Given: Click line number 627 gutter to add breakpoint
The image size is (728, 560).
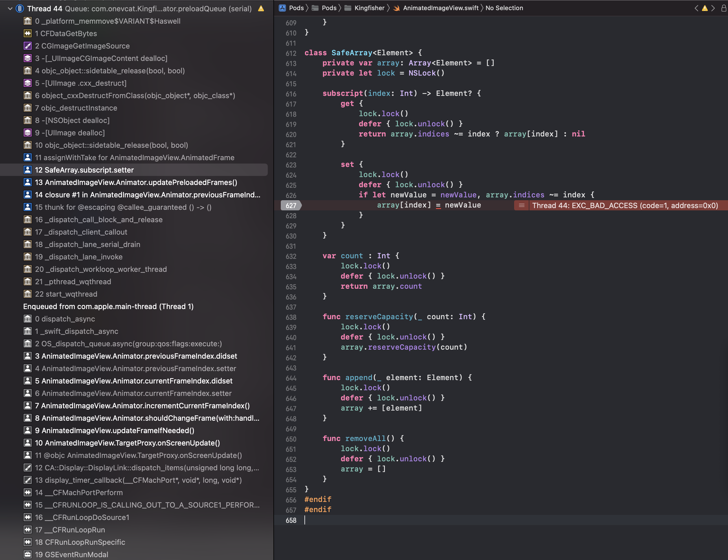Looking at the screenshot, I should pos(291,206).
